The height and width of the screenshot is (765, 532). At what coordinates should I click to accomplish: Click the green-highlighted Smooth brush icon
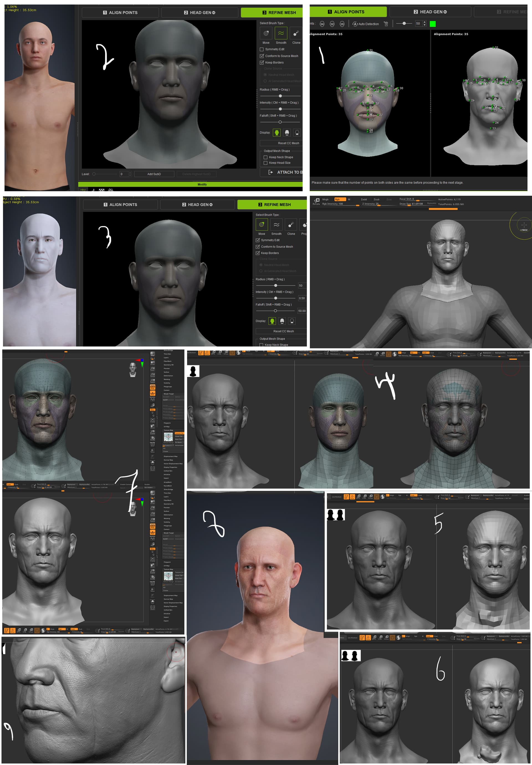tap(281, 33)
